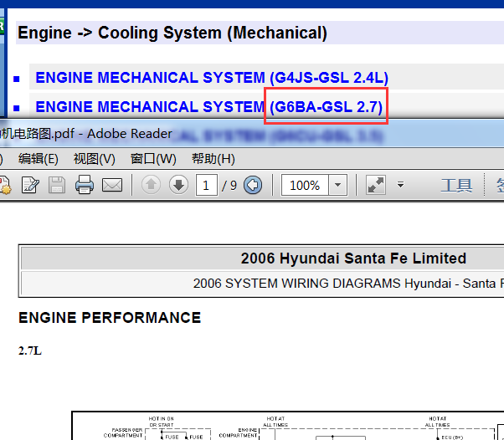Click the page number input field

click(x=206, y=185)
